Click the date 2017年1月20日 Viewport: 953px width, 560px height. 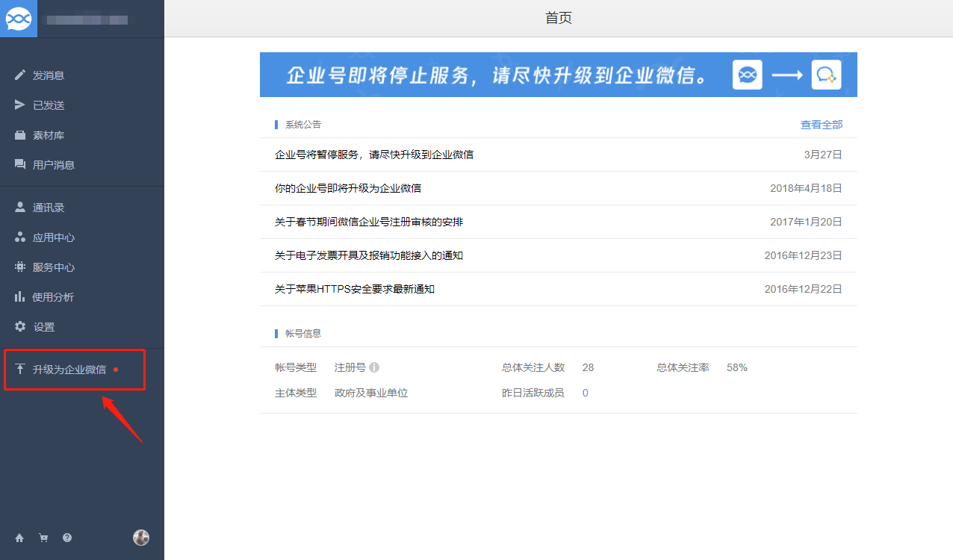pos(807,222)
